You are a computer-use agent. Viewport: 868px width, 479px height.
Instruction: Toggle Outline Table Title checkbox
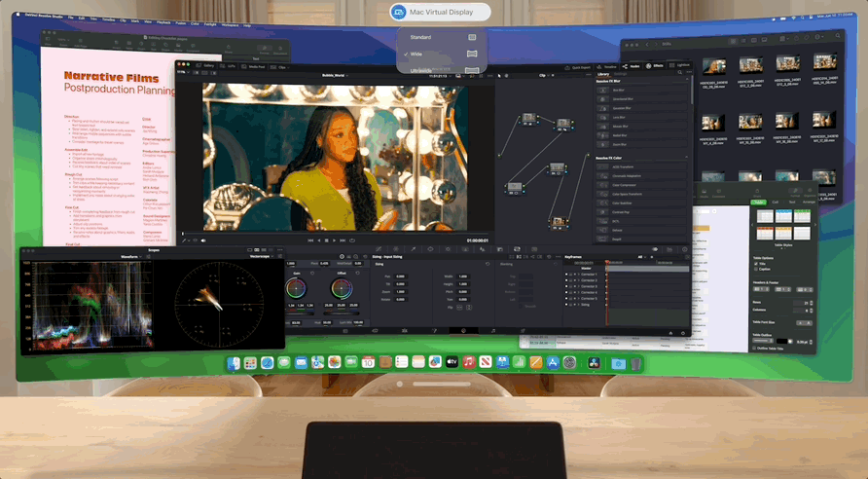[x=754, y=349]
